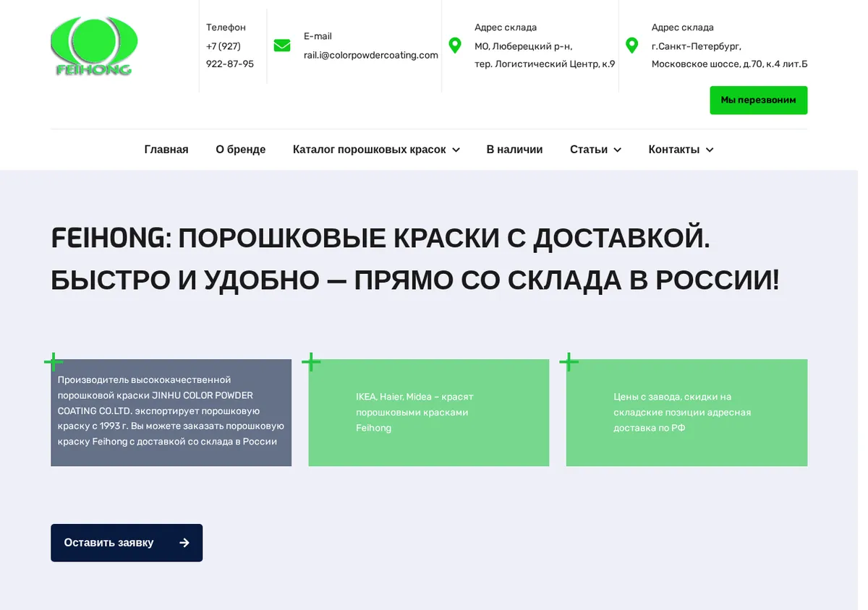Screen dimensions: 868x610
Task: Click the map pin for Люберецкий warehouse
Action: 455,46
